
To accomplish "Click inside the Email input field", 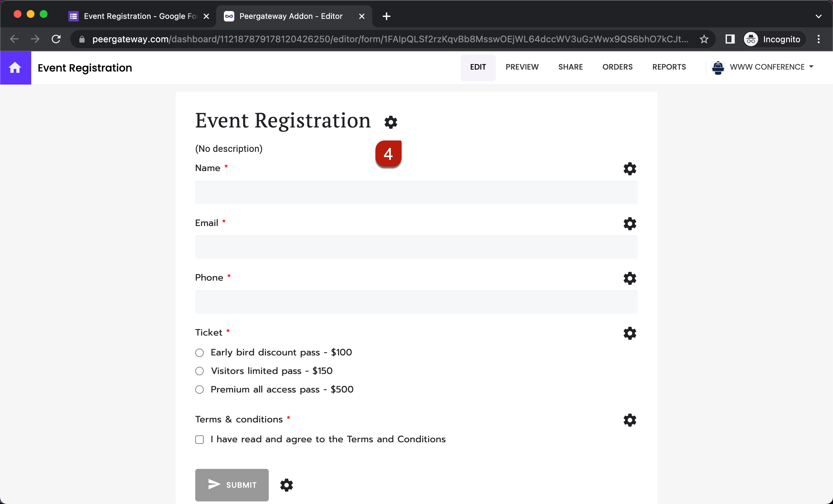I will pyautogui.click(x=416, y=247).
